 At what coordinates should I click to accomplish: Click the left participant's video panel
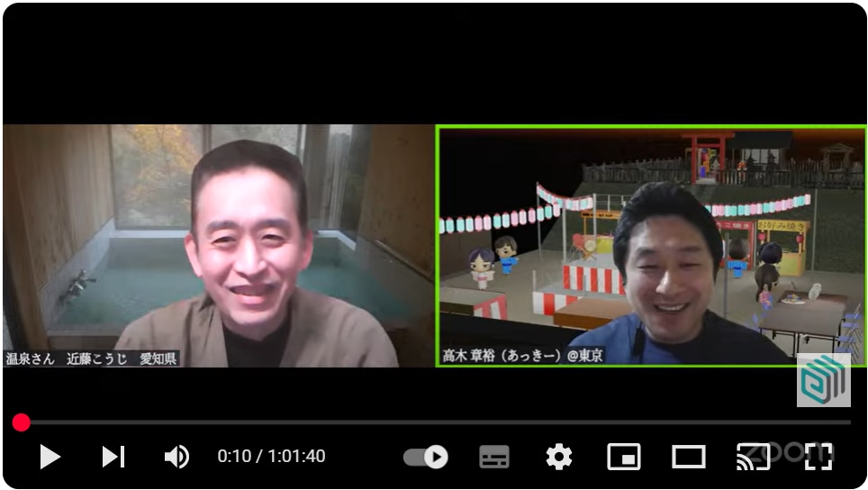point(218,245)
